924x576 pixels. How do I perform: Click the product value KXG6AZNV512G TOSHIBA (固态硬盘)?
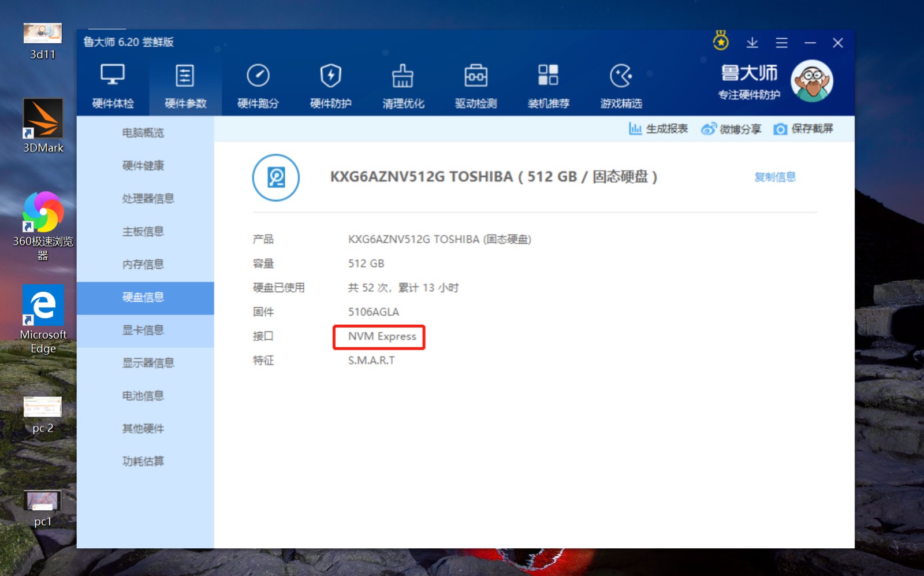pos(439,239)
